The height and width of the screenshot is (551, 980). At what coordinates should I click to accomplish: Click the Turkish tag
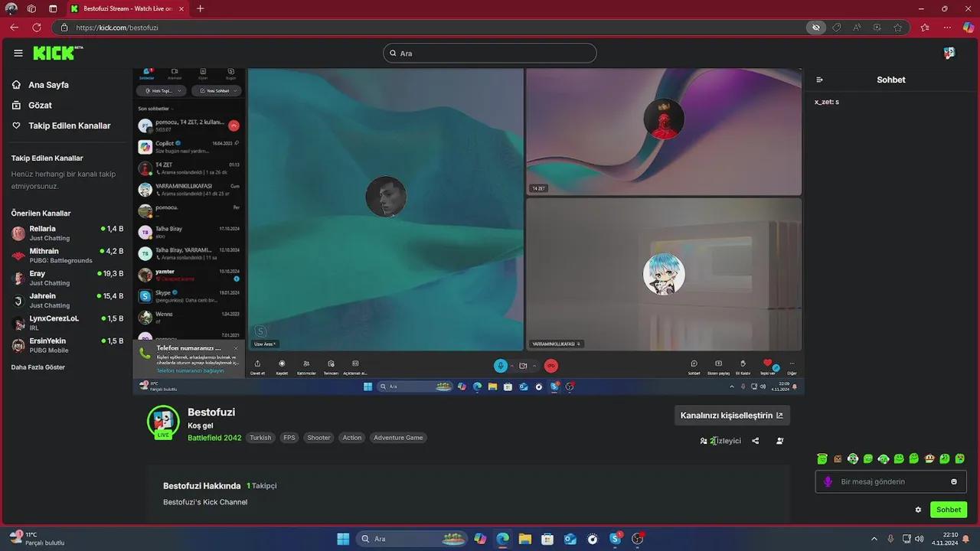260,438
